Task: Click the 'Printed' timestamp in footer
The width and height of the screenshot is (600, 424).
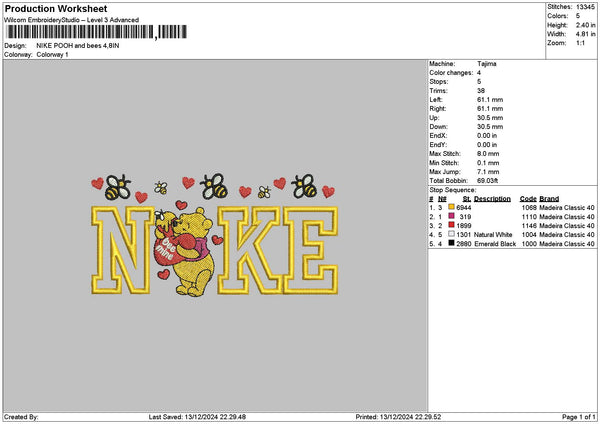Action: (x=398, y=417)
